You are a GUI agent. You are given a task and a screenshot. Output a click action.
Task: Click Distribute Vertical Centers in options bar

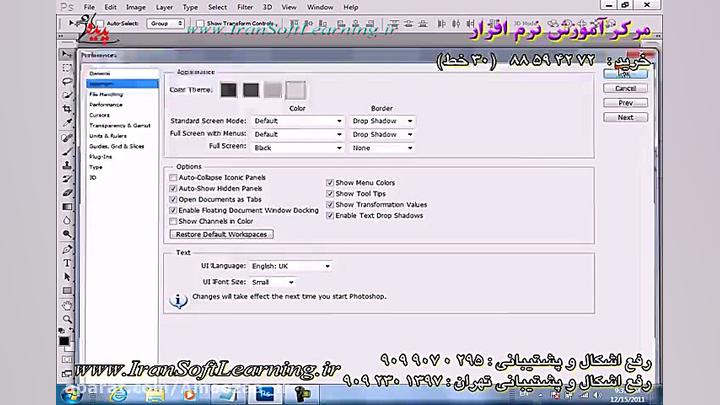408,23
